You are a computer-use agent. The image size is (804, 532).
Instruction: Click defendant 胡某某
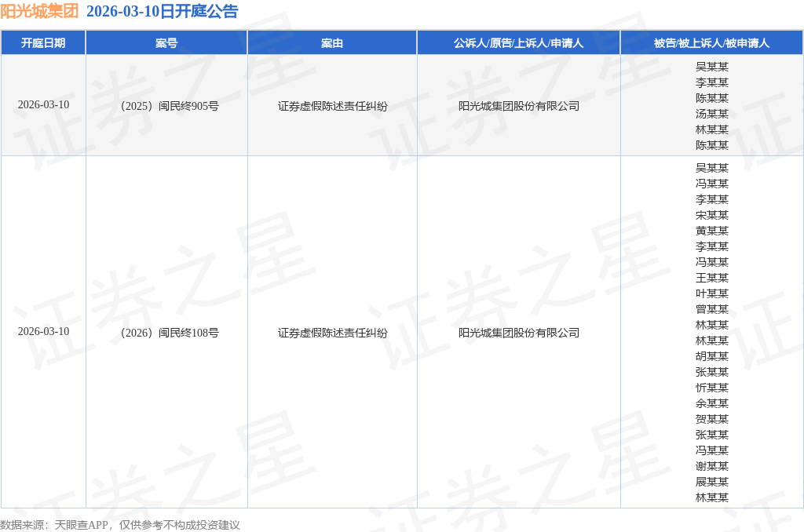[x=711, y=356]
